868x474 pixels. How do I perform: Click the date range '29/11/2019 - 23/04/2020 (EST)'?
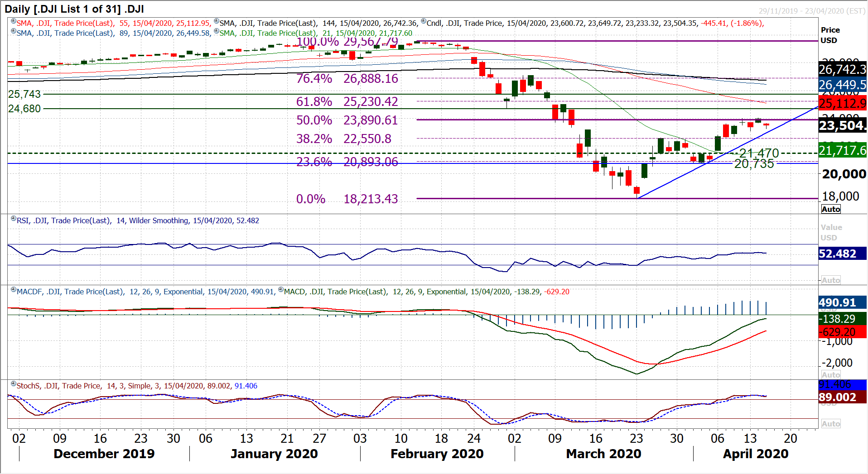pos(812,11)
